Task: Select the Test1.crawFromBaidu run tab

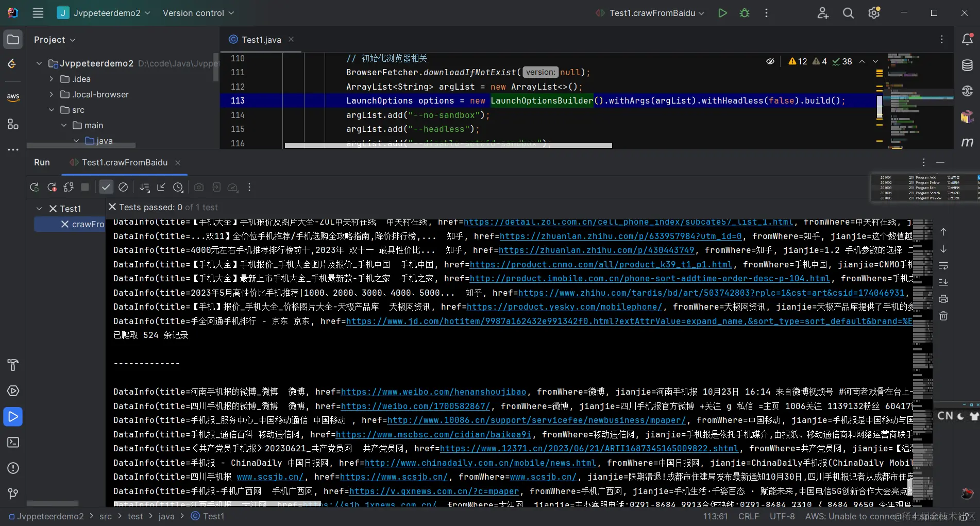Action: 125,162
